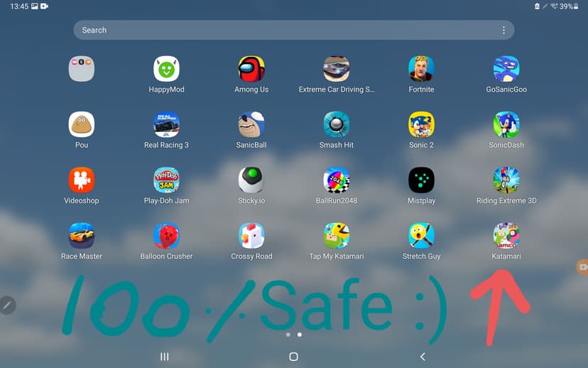
Task: Tap the gallery image status bar icon
Action: click(x=35, y=6)
